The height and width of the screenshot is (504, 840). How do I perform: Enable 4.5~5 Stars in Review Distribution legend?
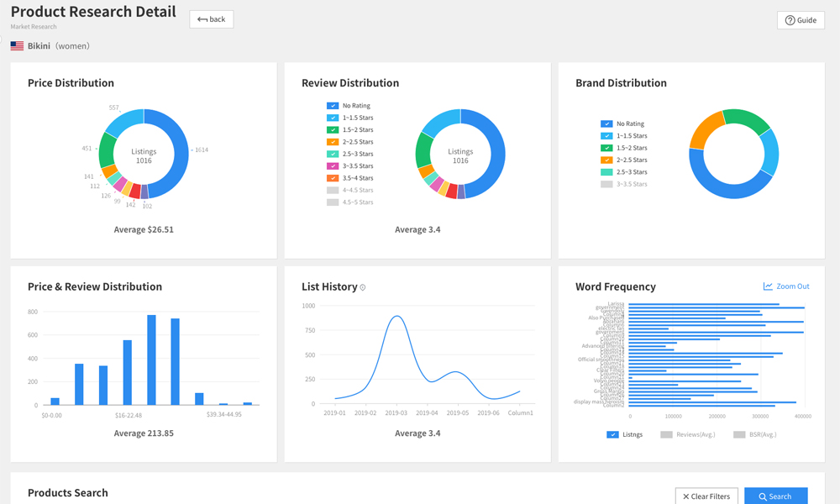click(x=333, y=202)
